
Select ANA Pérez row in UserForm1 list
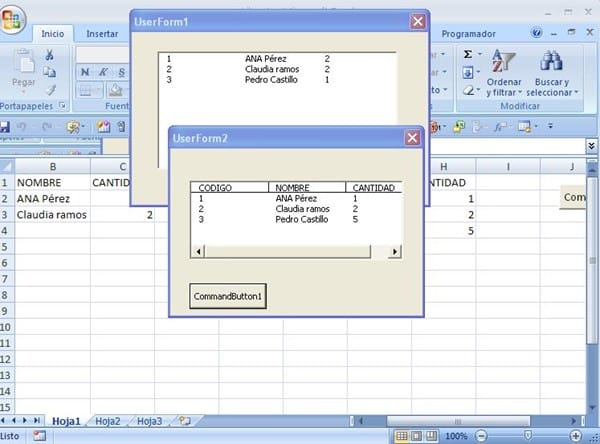[277, 59]
